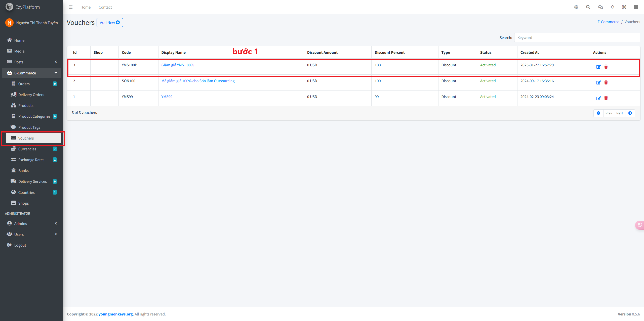Open Orders in the sidebar
Viewport: 644px width, 321px height.
pyautogui.click(x=33, y=84)
